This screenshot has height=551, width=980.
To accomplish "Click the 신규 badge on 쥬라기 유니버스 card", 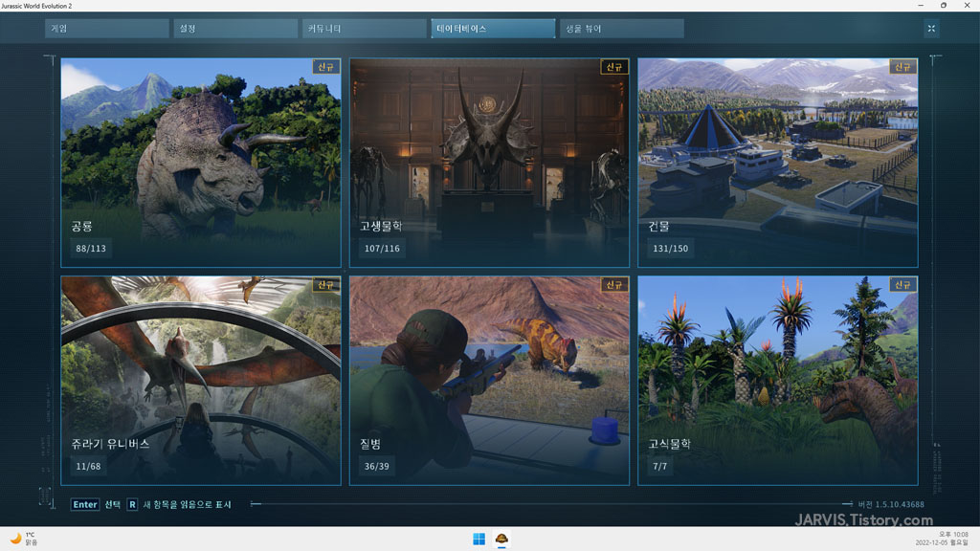I will click(x=326, y=285).
